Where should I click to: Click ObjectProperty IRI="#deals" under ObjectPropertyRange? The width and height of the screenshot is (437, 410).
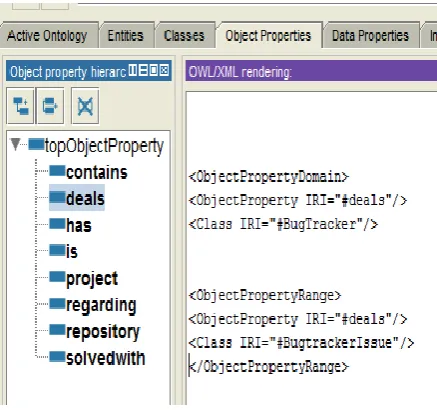(298, 319)
